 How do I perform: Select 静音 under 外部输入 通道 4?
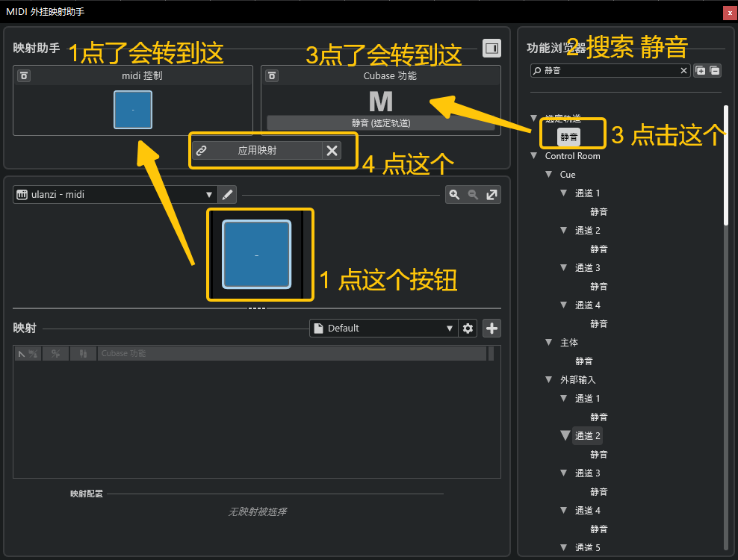click(x=598, y=529)
